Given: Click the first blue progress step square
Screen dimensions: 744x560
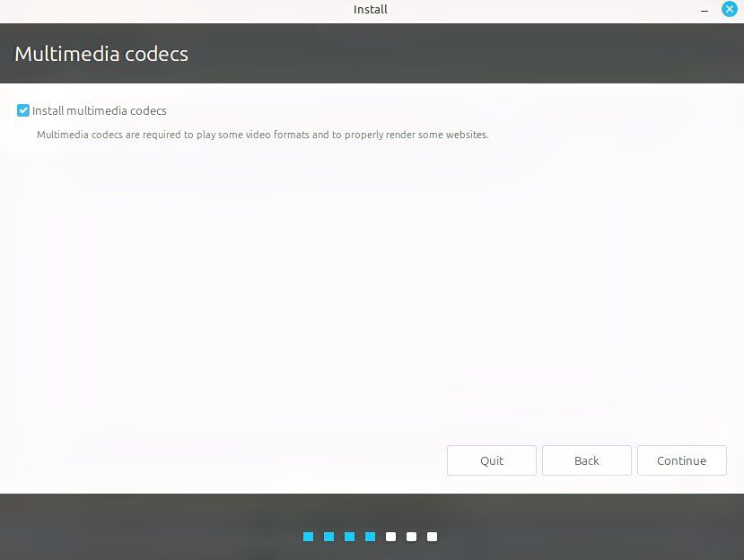Looking at the screenshot, I should point(308,536).
